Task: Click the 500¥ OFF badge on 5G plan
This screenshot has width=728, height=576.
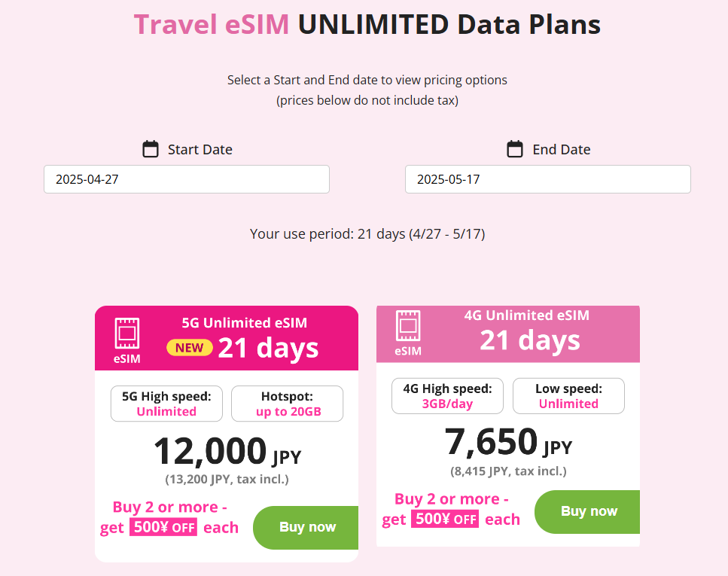Action: click(x=163, y=527)
